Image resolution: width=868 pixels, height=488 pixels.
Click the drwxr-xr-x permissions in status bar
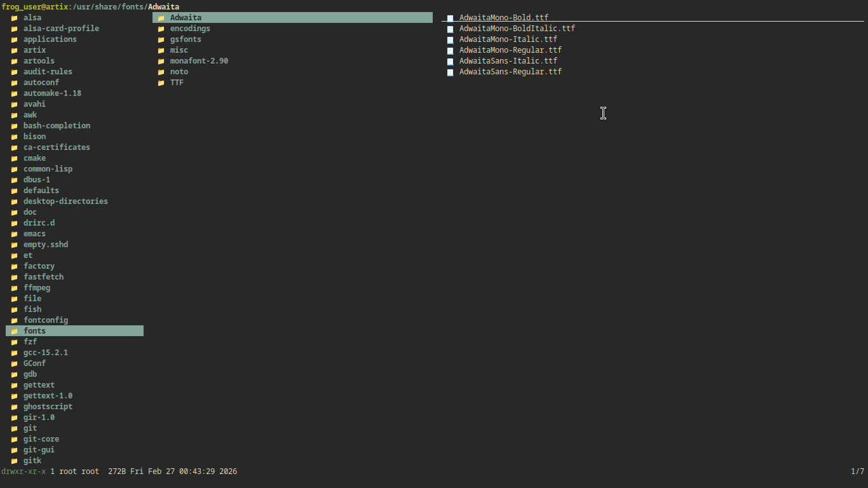click(24, 471)
